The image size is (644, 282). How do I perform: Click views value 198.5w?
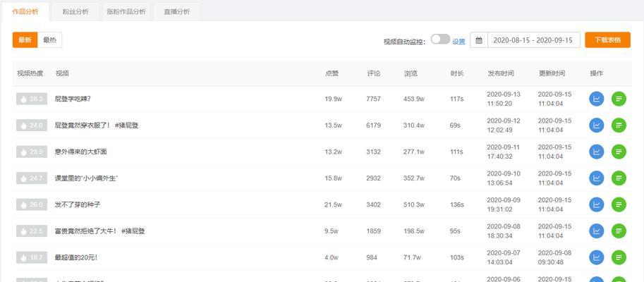(414, 231)
